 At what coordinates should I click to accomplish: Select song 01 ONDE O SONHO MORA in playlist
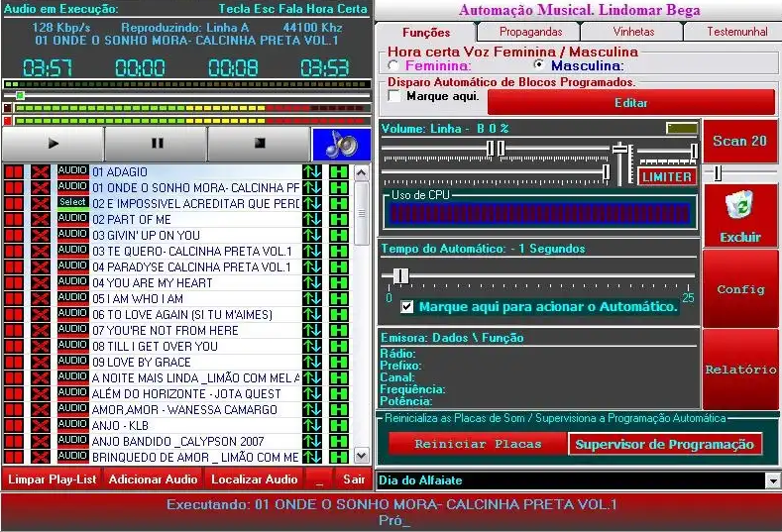195,188
